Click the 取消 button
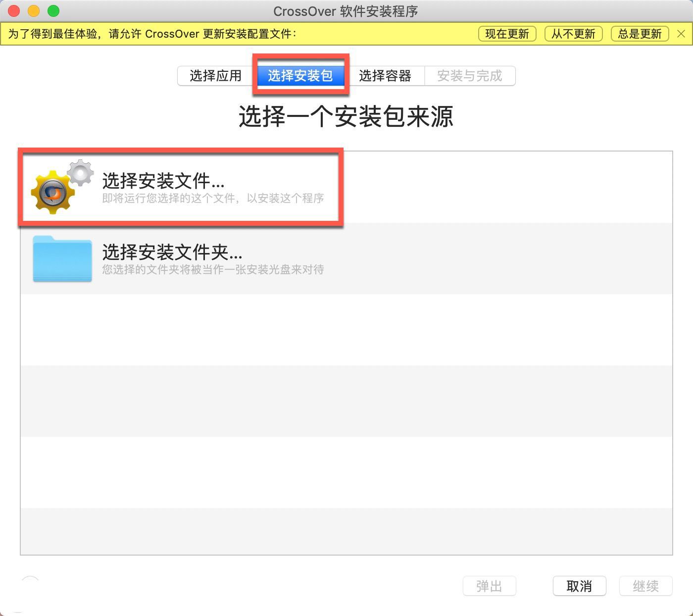Screen dimensions: 693x616 (579, 586)
